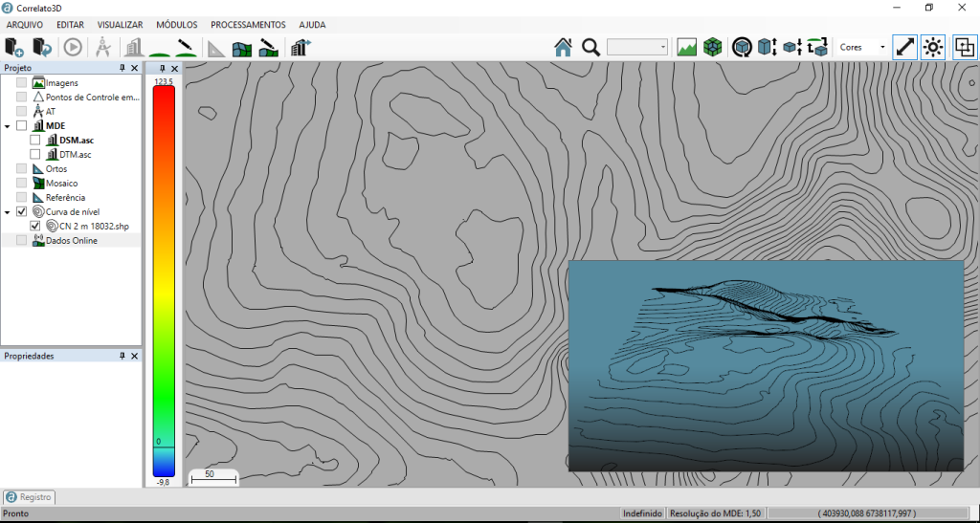Screen dimensions: 980x523
Task: Activate the diagonal arrow measure tool
Action: (904, 47)
